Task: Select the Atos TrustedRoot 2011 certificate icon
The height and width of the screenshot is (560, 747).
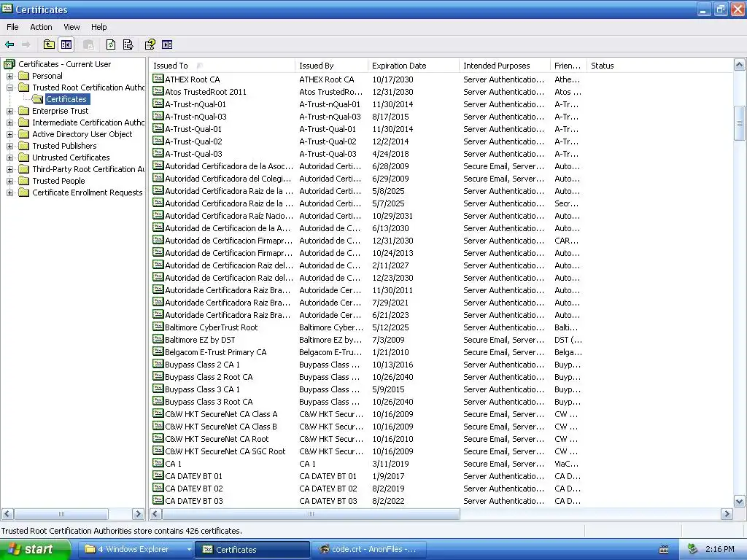Action: coord(158,91)
